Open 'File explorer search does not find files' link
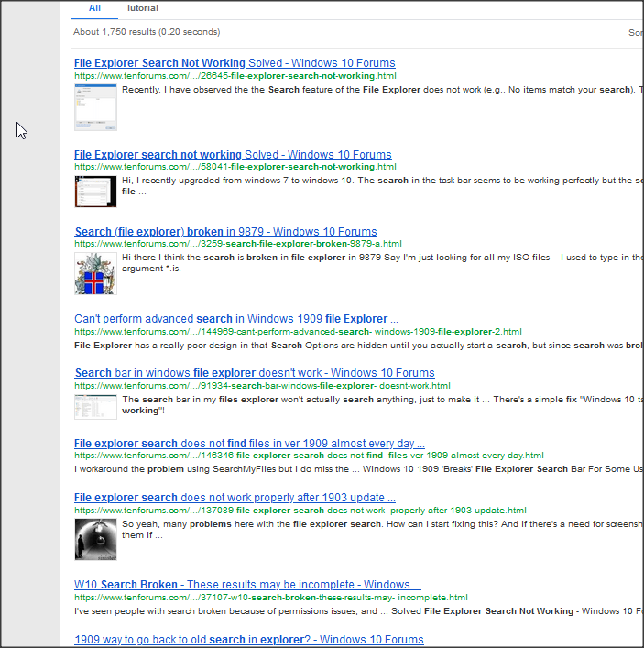This screenshot has height=648, width=644. (x=249, y=444)
